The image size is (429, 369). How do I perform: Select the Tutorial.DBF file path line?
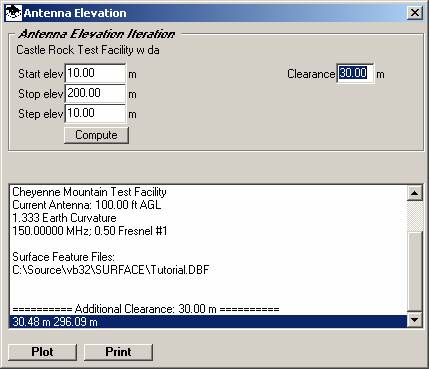[208, 270]
